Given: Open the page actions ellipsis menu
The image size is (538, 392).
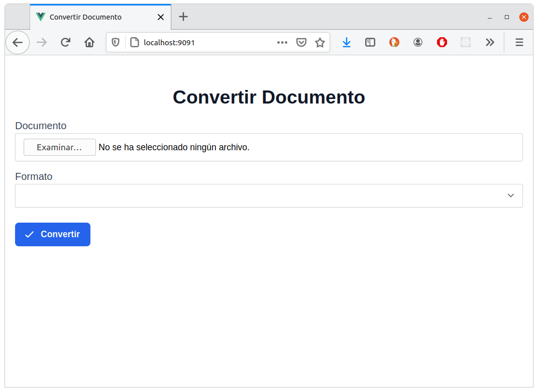Looking at the screenshot, I should 282,42.
